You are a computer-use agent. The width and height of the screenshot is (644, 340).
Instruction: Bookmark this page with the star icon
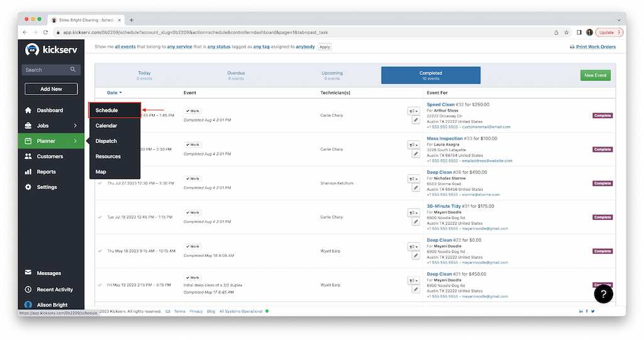click(x=567, y=32)
